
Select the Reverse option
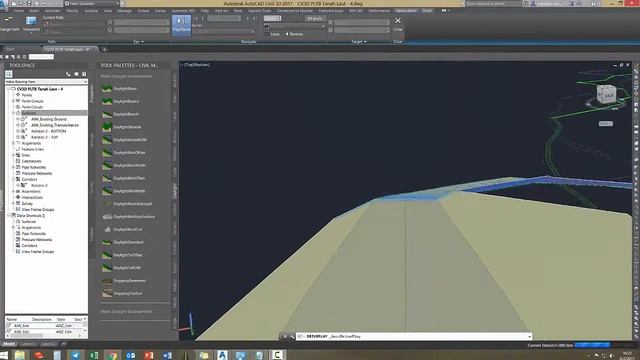point(294,34)
